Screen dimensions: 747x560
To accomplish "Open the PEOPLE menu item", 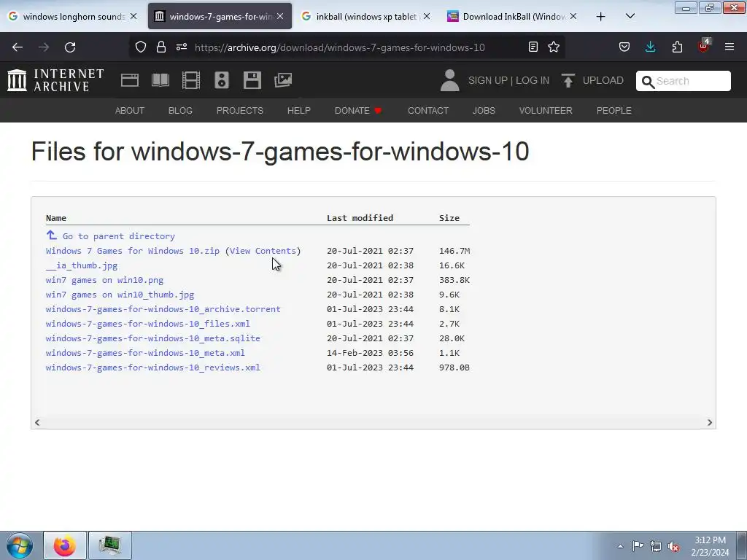I will (x=614, y=111).
